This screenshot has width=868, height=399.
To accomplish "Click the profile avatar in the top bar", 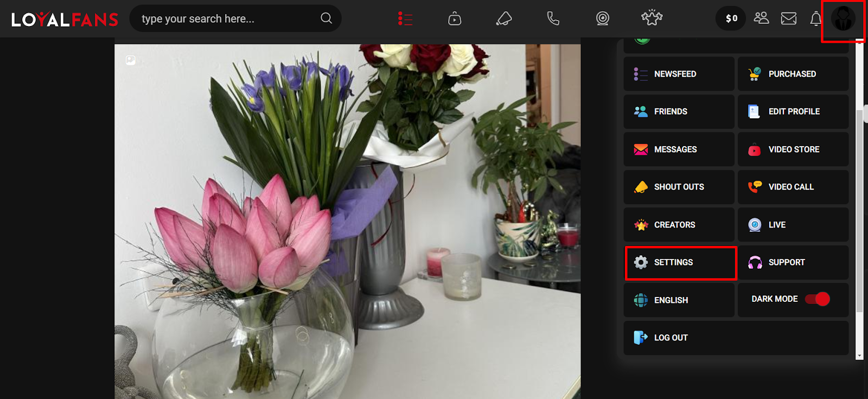I will (843, 18).
